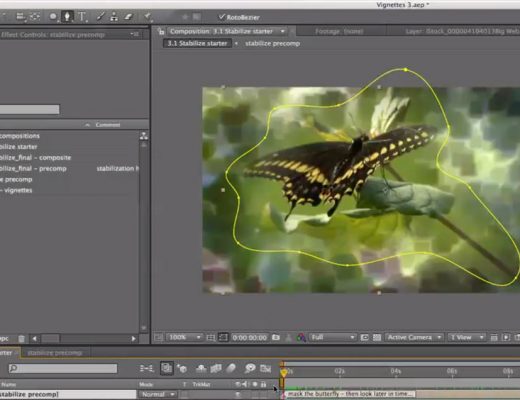Click the timeline layer search field
520x400 pixels.
pos(63,368)
